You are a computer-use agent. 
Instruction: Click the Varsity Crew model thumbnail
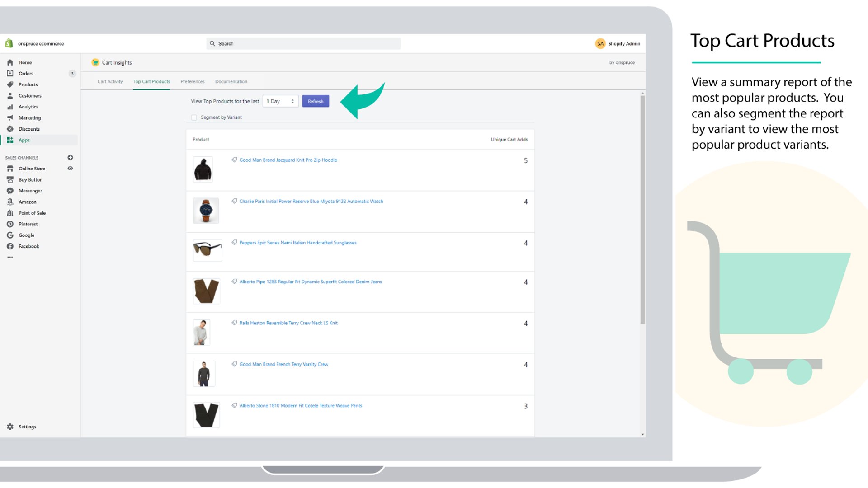click(204, 374)
